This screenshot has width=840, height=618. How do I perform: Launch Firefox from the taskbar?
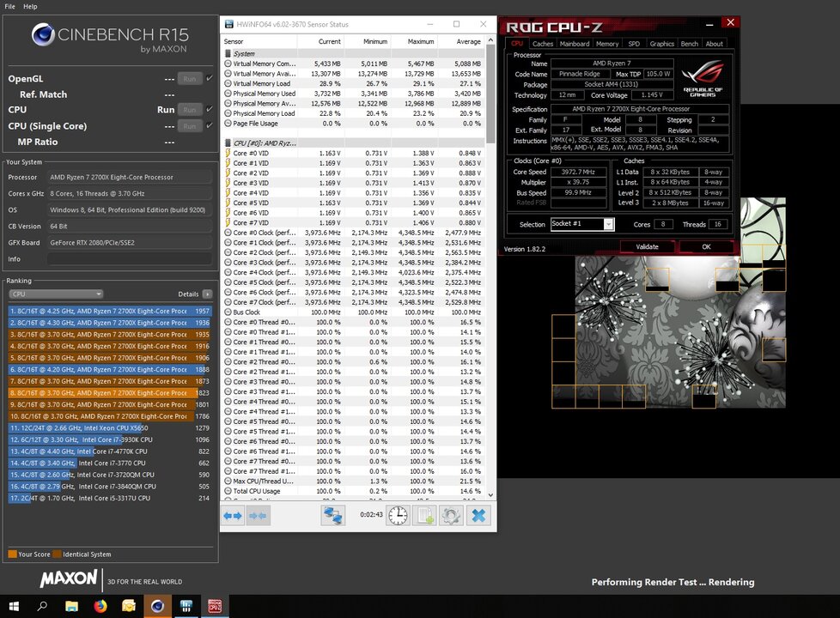tap(100, 606)
